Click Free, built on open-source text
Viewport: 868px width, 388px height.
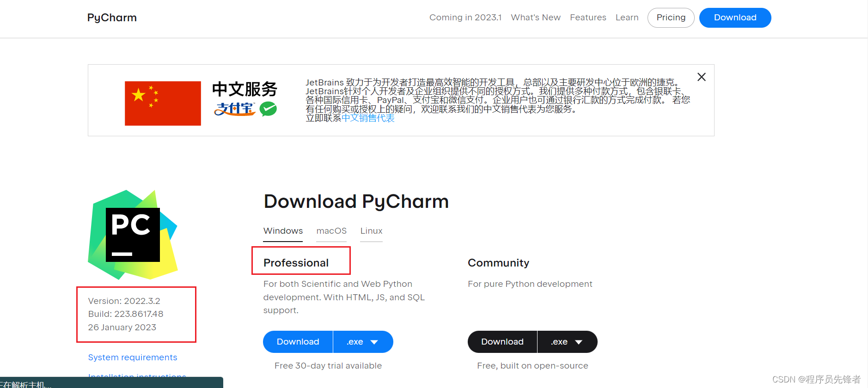pyautogui.click(x=532, y=366)
